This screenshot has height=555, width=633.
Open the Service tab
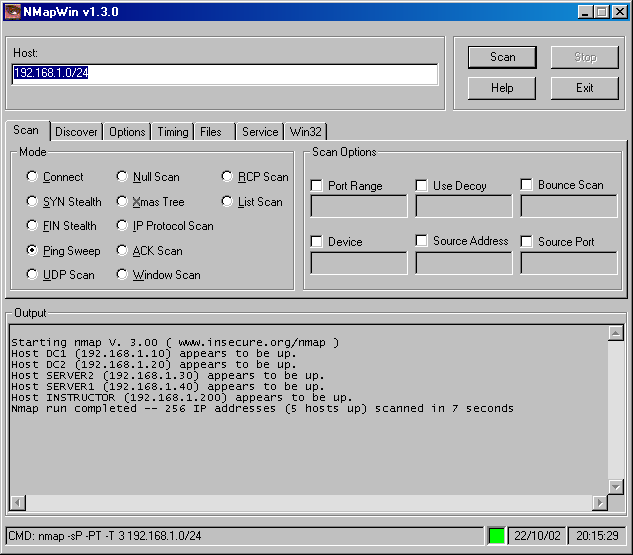[x=260, y=132]
